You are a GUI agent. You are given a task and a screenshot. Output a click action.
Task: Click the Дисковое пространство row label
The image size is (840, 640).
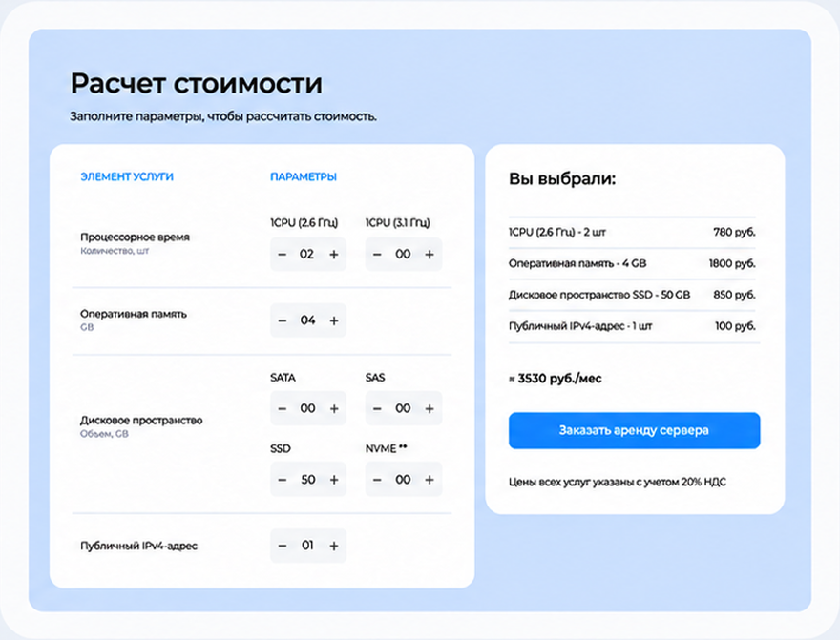point(141,420)
